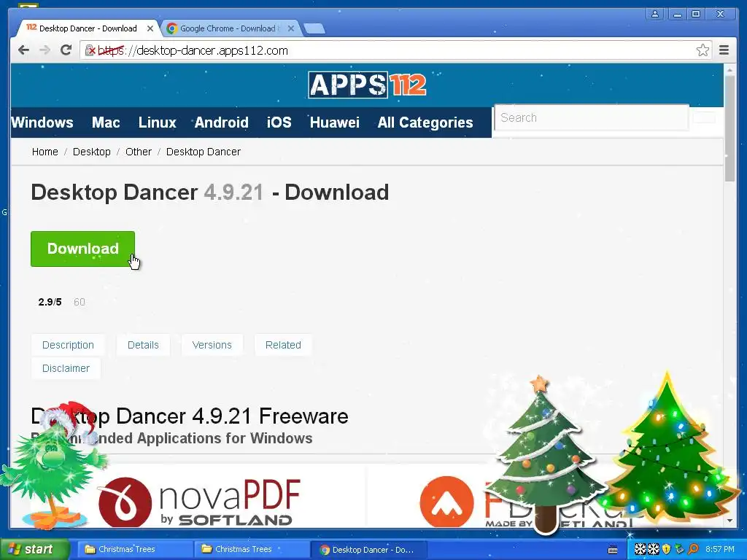The height and width of the screenshot is (560, 747).
Task: Click the address bar URL desktop-dancer.apps112.com
Action: (x=212, y=50)
